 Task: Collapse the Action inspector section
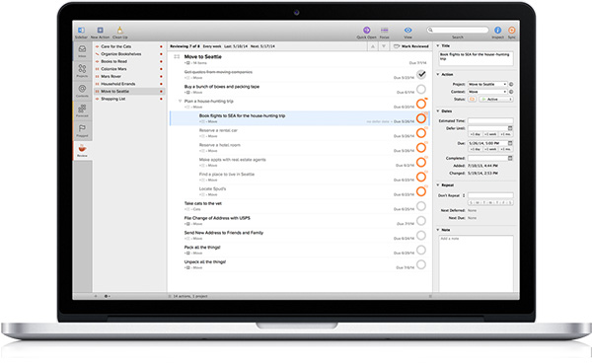tap(438, 74)
